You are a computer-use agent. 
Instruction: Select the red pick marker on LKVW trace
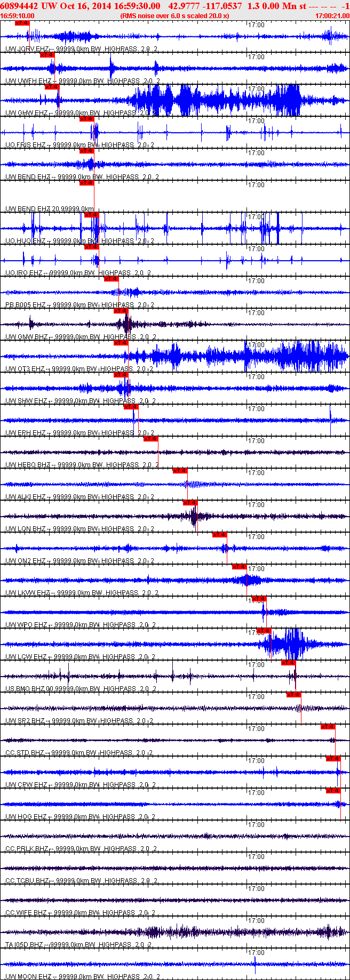[x=239, y=567]
